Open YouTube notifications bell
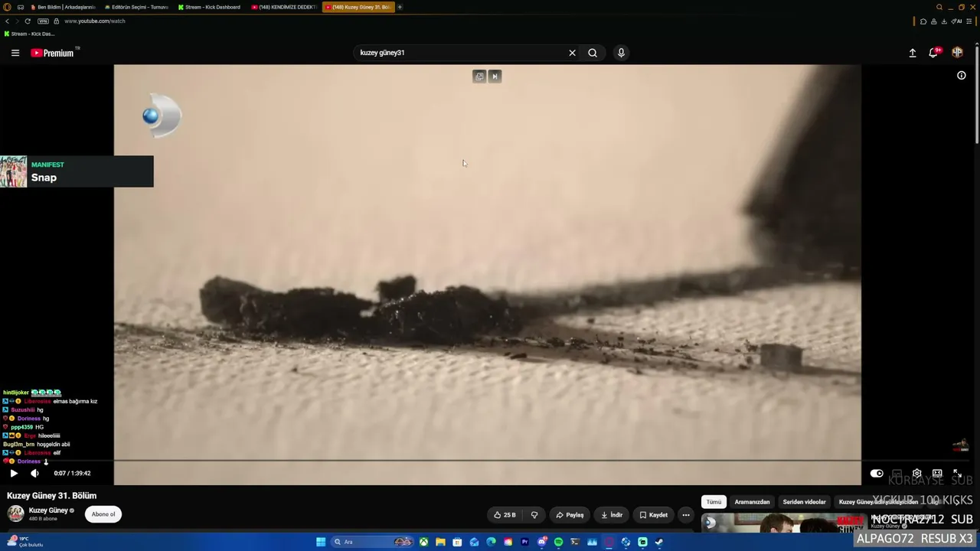This screenshot has height=551, width=980. tap(933, 53)
